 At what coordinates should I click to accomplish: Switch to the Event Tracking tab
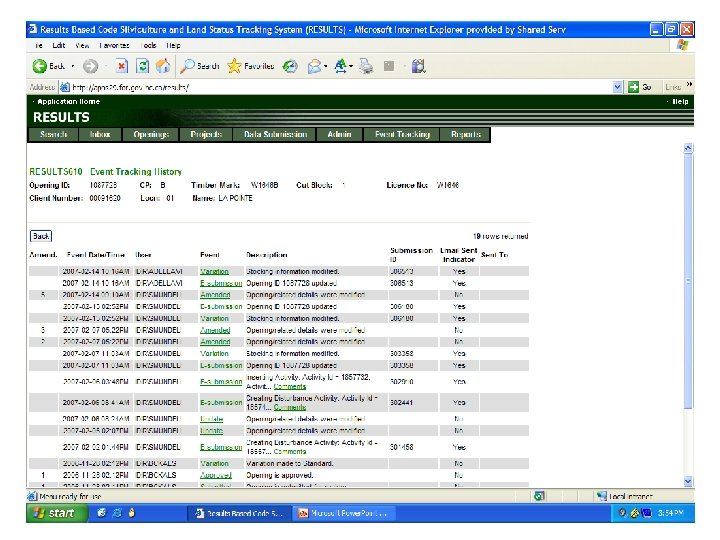(402, 134)
